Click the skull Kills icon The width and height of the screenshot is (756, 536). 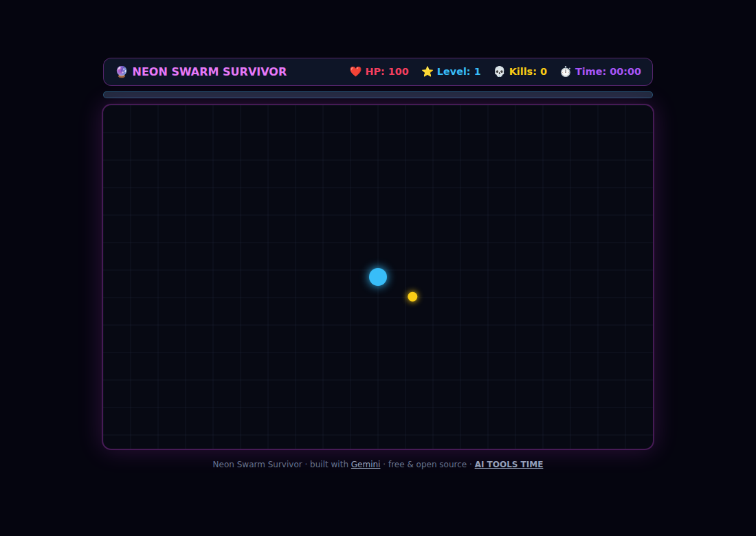500,72
